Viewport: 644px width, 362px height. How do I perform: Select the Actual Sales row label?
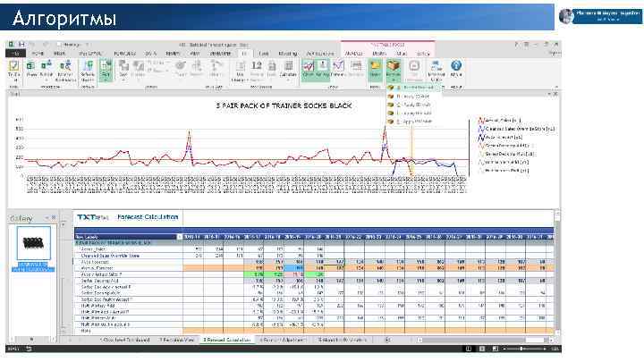93,249
